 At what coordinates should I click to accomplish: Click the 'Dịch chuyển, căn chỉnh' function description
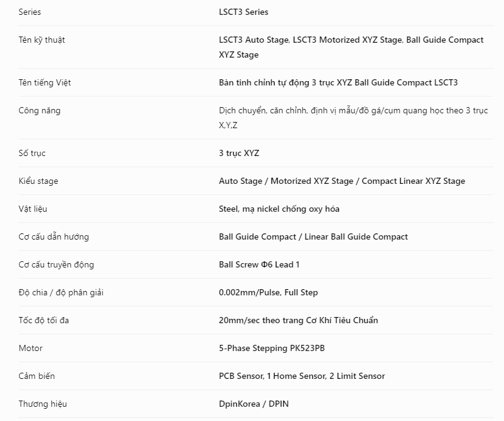(353, 118)
